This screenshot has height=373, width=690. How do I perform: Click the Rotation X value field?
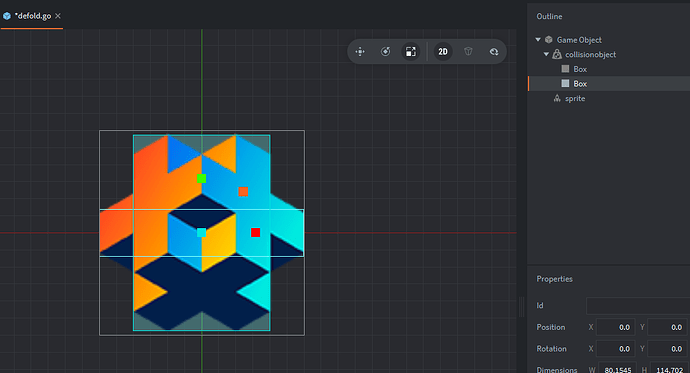[x=616, y=349]
